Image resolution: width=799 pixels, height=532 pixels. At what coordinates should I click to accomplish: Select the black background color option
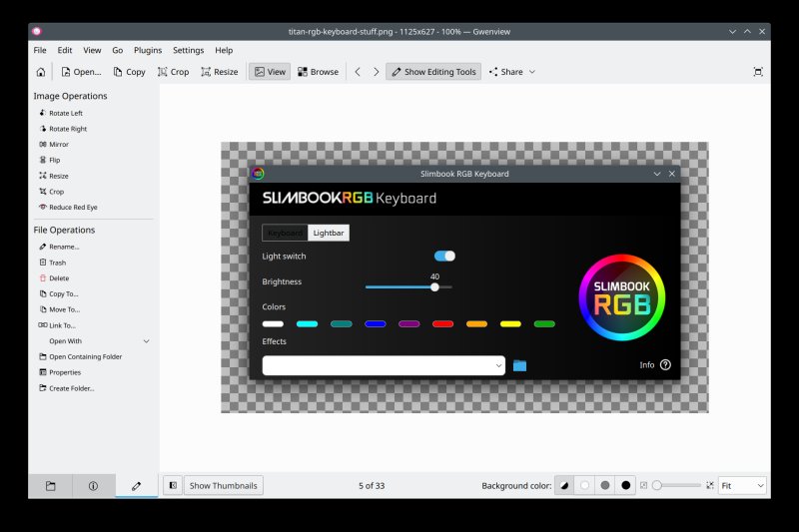[x=626, y=485]
